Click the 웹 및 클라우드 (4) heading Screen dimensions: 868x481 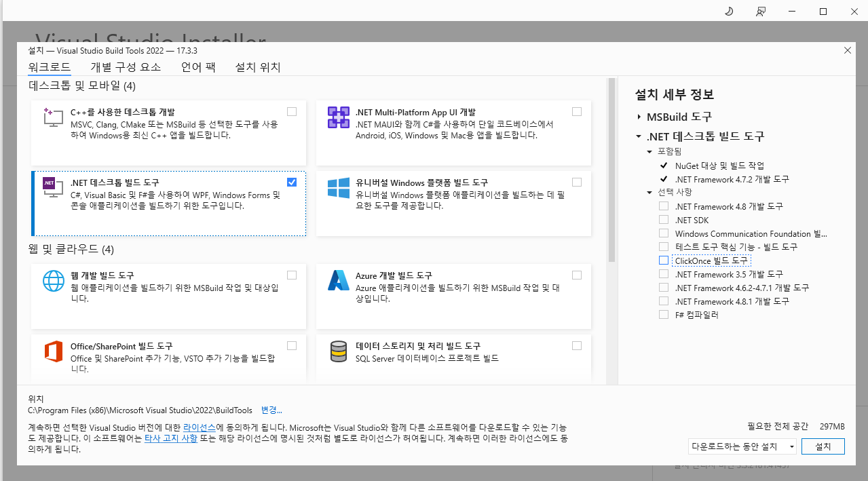point(71,249)
